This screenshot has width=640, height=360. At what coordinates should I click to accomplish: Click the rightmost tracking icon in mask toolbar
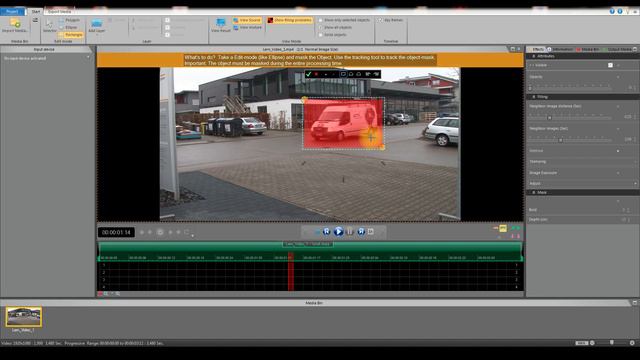point(376,74)
